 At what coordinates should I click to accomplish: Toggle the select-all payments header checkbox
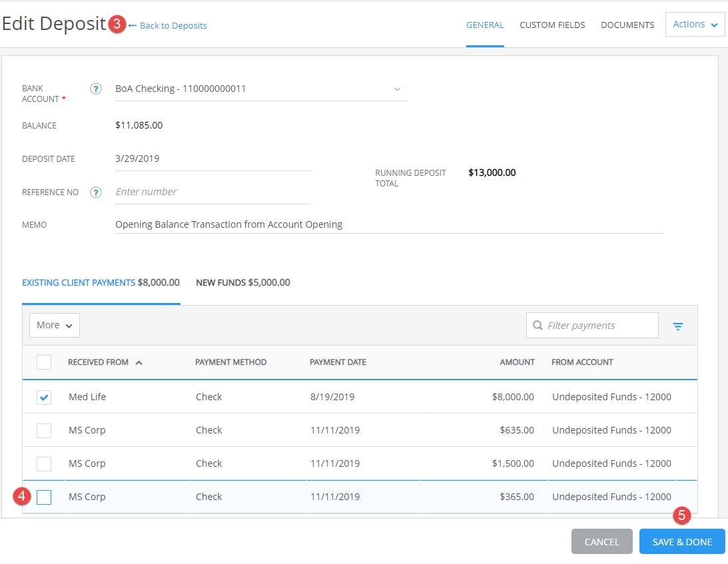pyautogui.click(x=44, y=362)
